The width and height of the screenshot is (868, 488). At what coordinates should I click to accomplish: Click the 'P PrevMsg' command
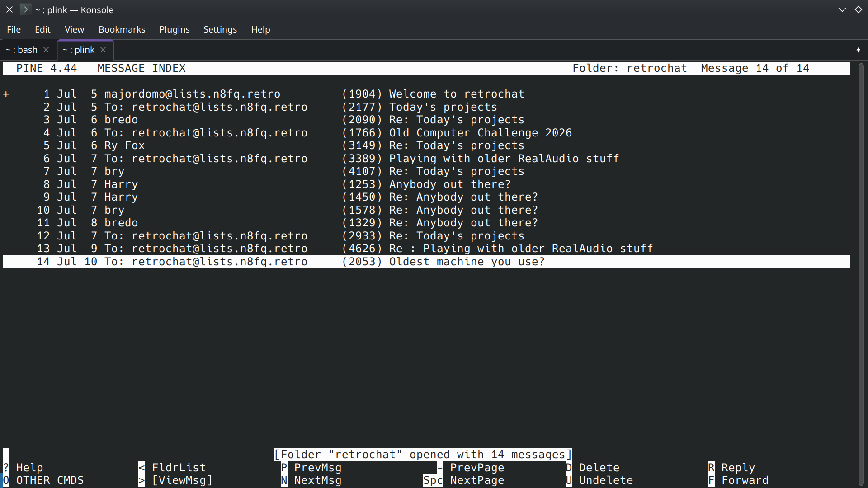coord(311,468)
